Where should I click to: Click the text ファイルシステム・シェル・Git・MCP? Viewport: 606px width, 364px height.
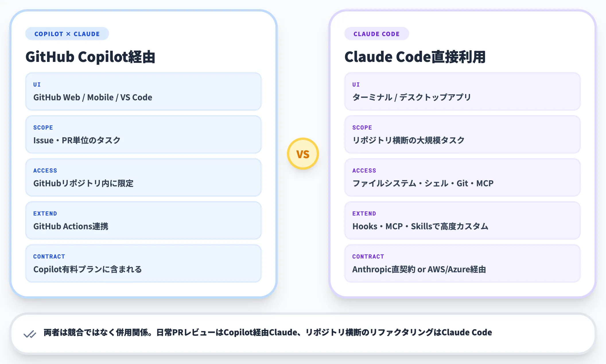tap(423, 183)
